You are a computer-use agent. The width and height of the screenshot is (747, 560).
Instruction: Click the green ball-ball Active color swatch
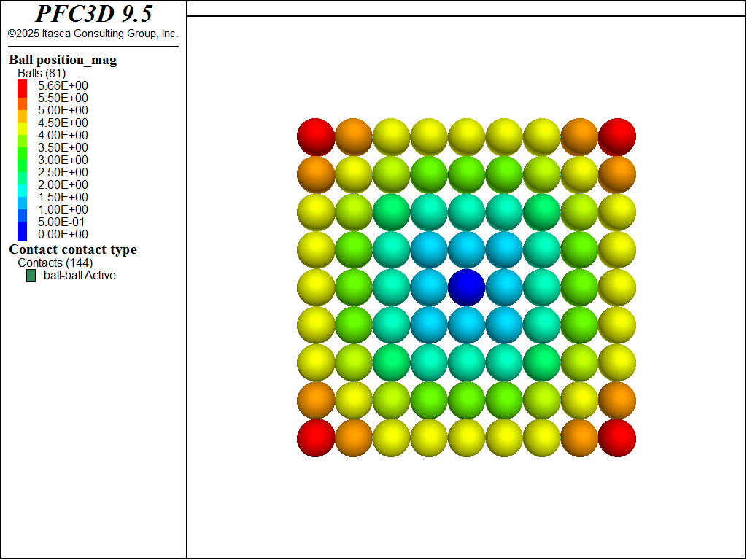pyautogui.click(x=31, y=276)
